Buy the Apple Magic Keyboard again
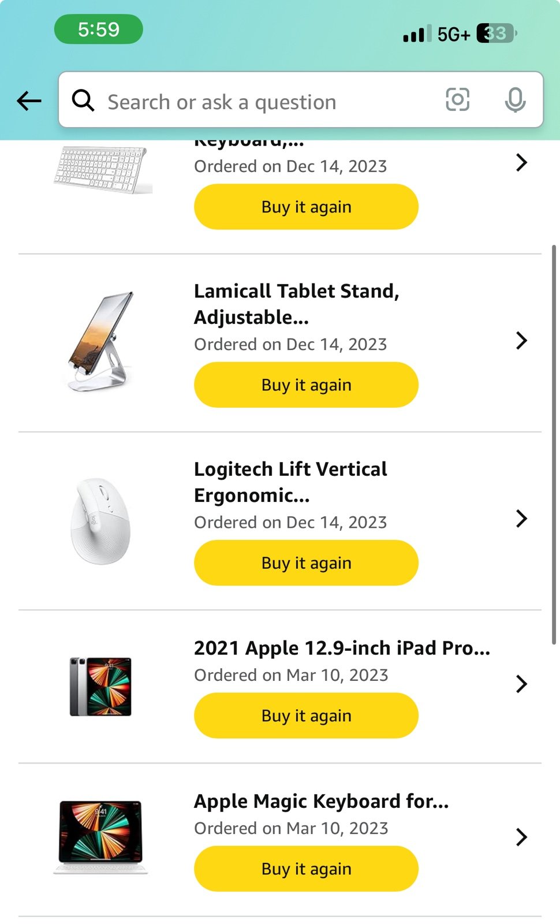 coord(306,869)
